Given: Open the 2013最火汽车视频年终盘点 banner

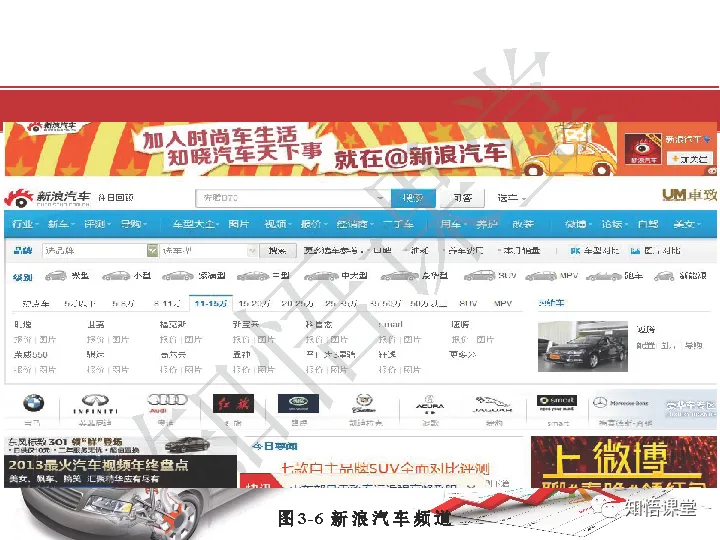Looking at the screenshot, I should pyautogui.click(x=120, y=472).
